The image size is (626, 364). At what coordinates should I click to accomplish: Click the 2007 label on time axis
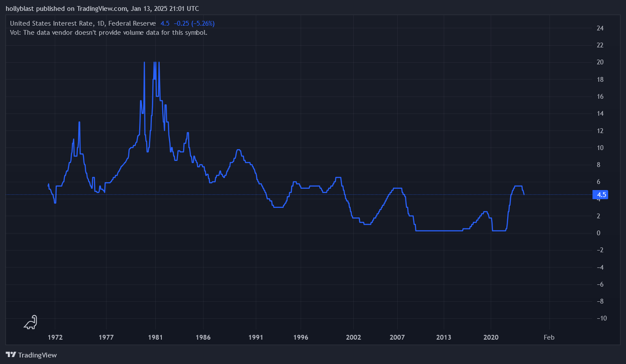coord(398,337)
